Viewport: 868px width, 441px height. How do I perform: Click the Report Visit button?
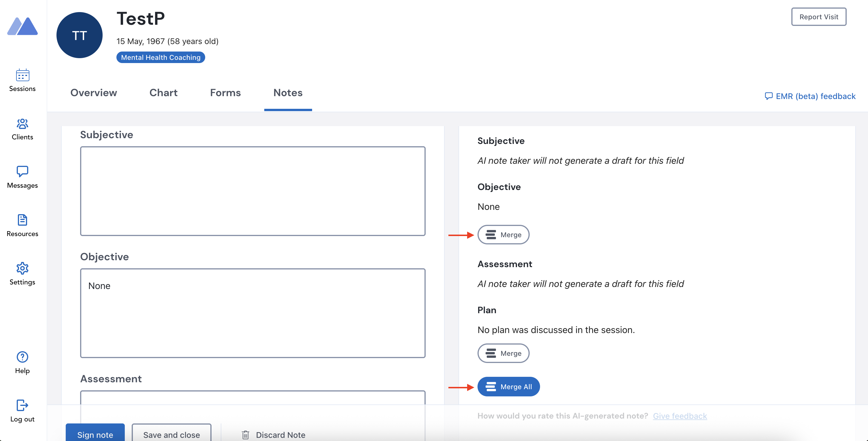[x=819, y=16]
